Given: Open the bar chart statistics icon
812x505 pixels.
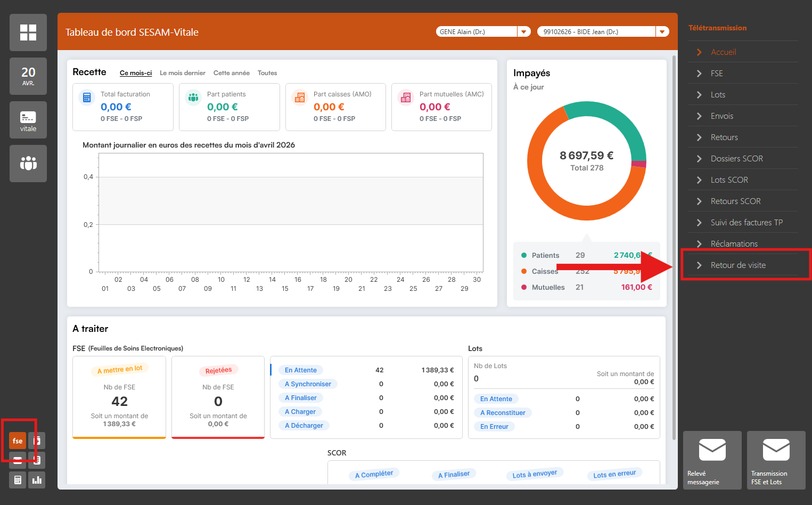Looking at the screenshot, I should [37, 480].
